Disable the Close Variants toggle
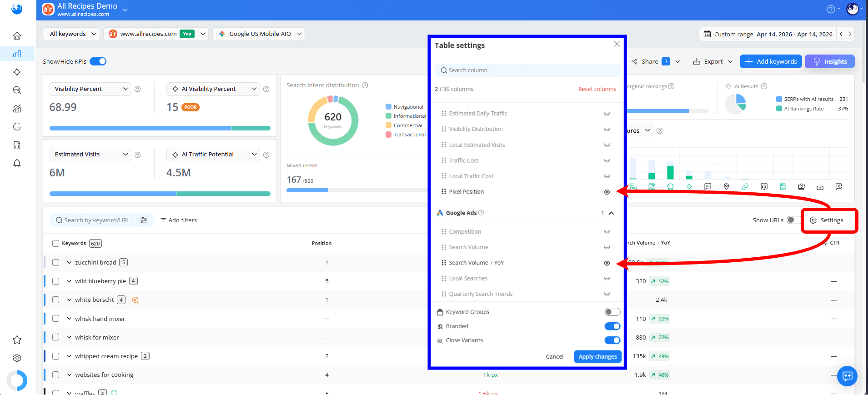The width and height of the screenshot is (868, 395). tap(612, 340)
